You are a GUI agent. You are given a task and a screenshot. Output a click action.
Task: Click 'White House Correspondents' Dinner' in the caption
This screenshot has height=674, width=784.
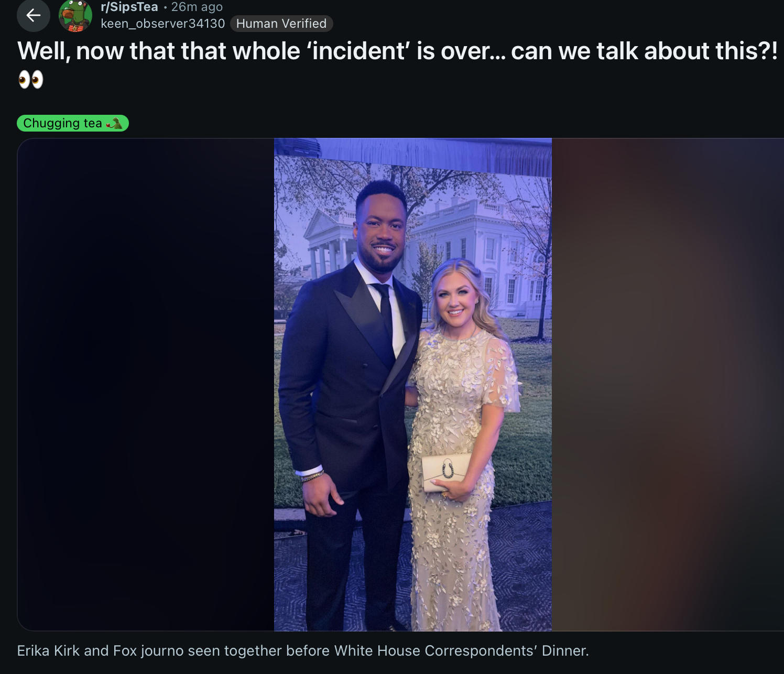(462, 650)
